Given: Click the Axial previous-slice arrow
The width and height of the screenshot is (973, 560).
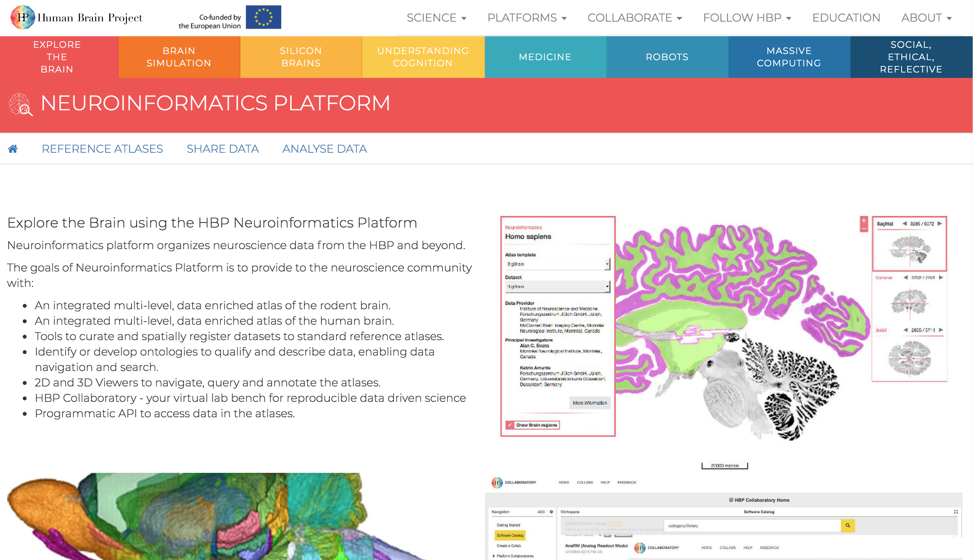Looking at the screenshot, I should [905, 330].
